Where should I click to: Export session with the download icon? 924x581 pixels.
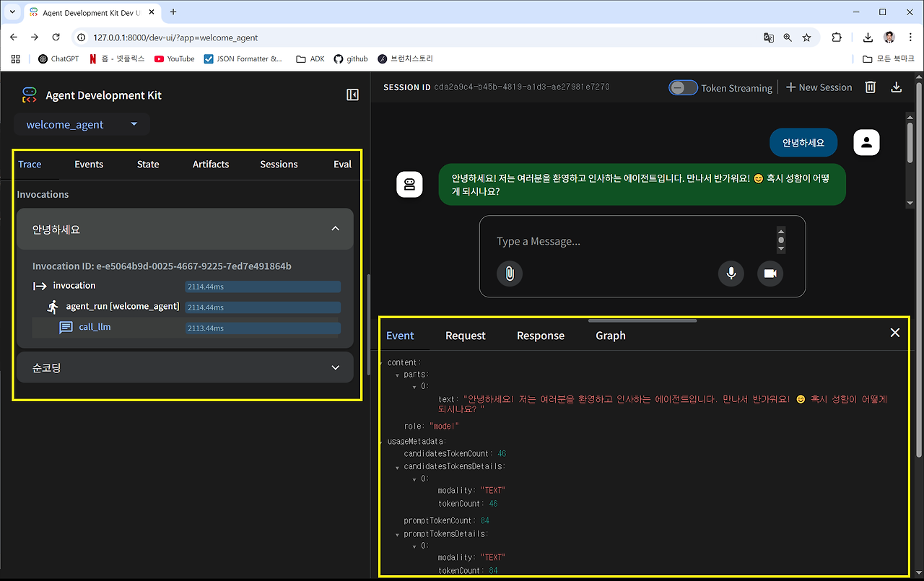coord(897,87)
